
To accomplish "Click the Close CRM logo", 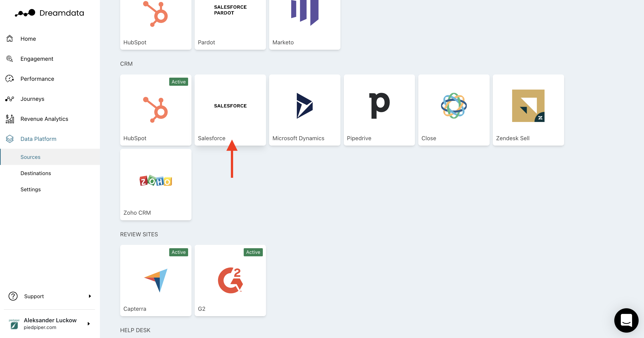I will point(454,106).
